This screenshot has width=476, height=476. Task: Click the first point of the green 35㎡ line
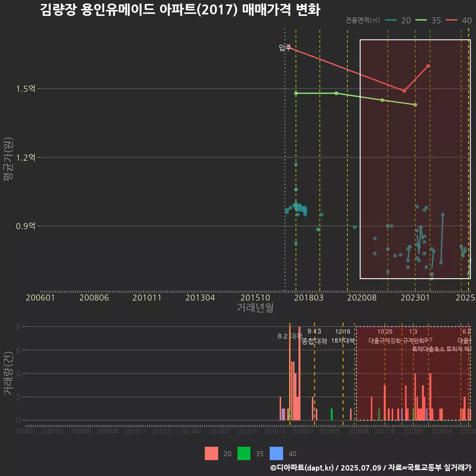(x=296, y=93)
